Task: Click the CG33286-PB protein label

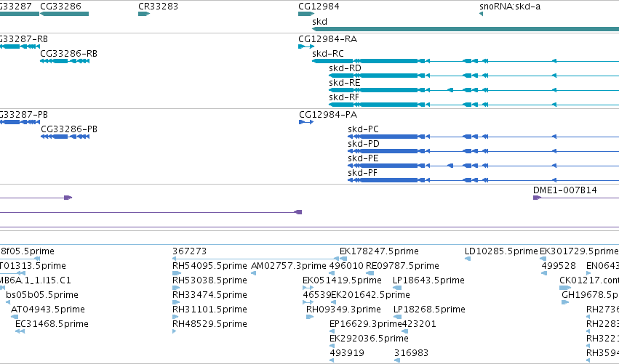Action: point(69,129)
